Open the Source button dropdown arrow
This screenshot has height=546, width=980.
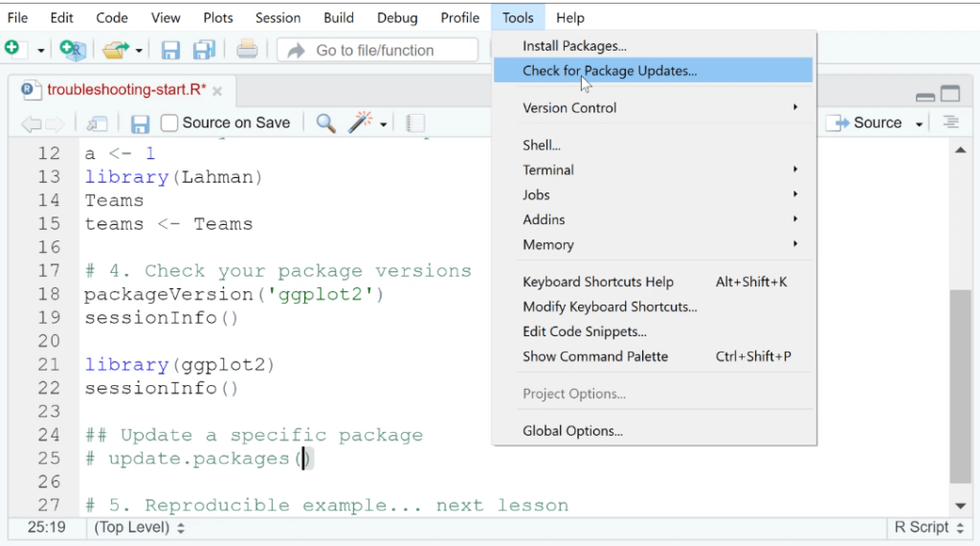920,124
